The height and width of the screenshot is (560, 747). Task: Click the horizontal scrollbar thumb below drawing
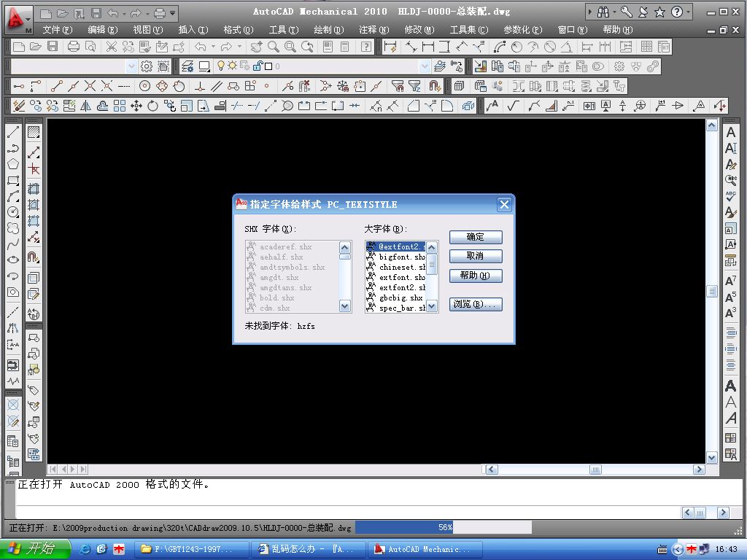point(595,470)
